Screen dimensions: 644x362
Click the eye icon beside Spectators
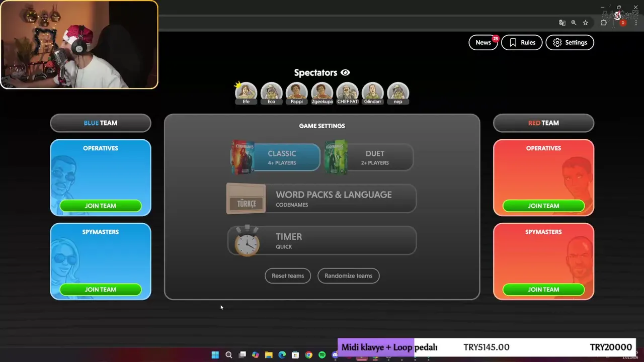pyautogui.click(x=345, y=73)
